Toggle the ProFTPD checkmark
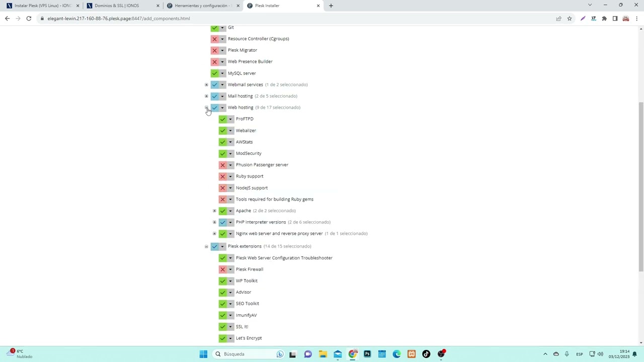644x362 pixels. tap(223, 119)
